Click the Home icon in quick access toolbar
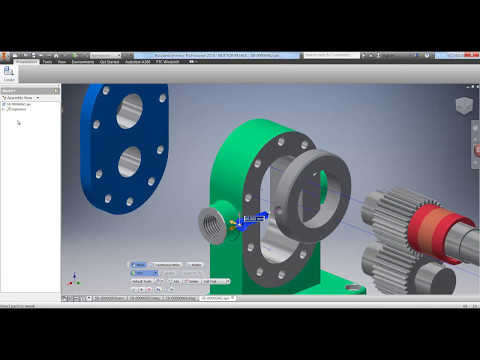Screen dimensions: 480x360 [x=56, y=55]
